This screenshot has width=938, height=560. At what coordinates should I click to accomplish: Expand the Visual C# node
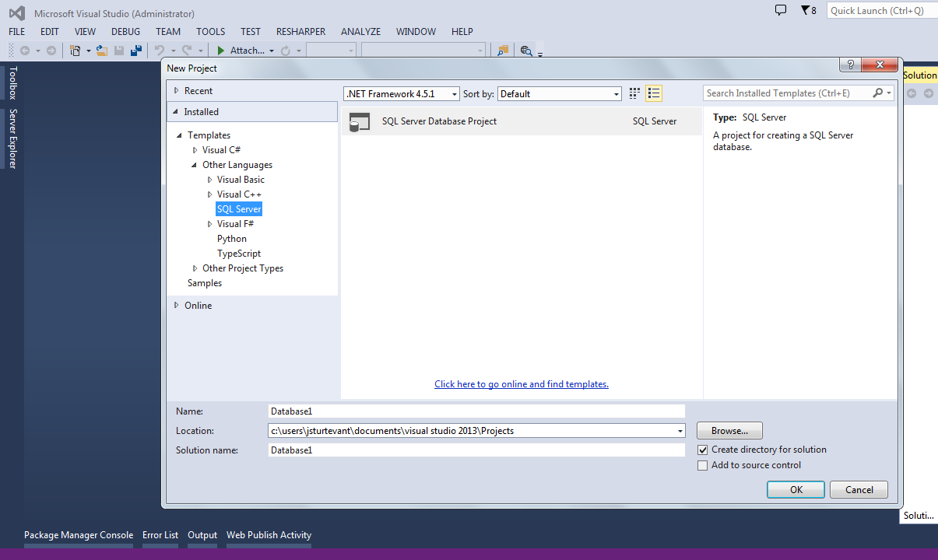click(x=195, y=150)
